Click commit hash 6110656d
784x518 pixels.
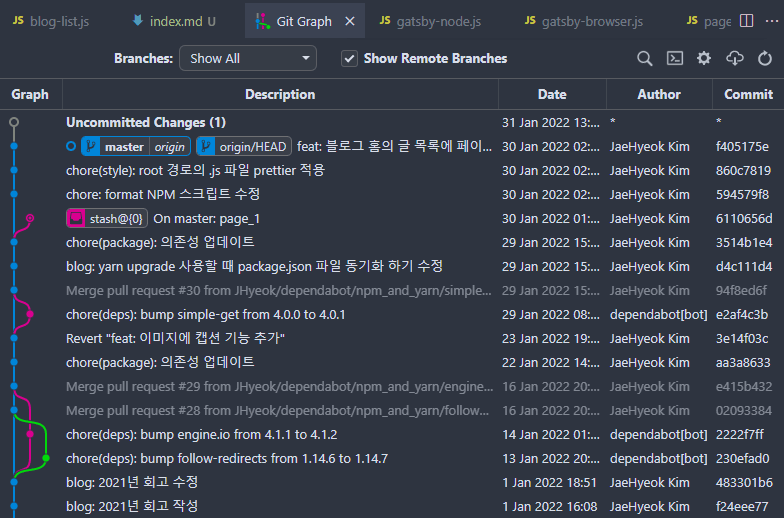click(x=744, y=218)
